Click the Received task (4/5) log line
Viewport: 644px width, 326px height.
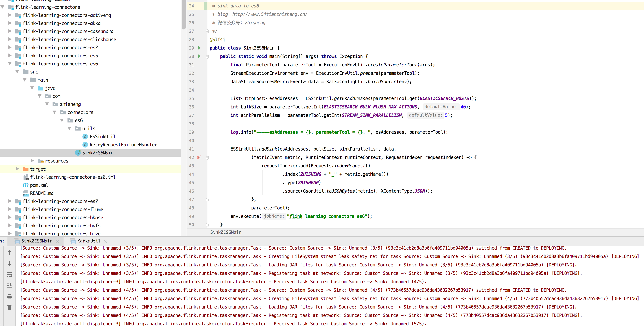tap(223, 282)
